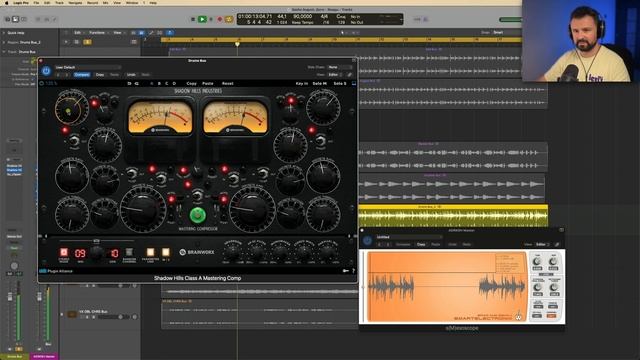
Task: Click Compare in the Drums Bus plugin header
Action: coord(82,75)
